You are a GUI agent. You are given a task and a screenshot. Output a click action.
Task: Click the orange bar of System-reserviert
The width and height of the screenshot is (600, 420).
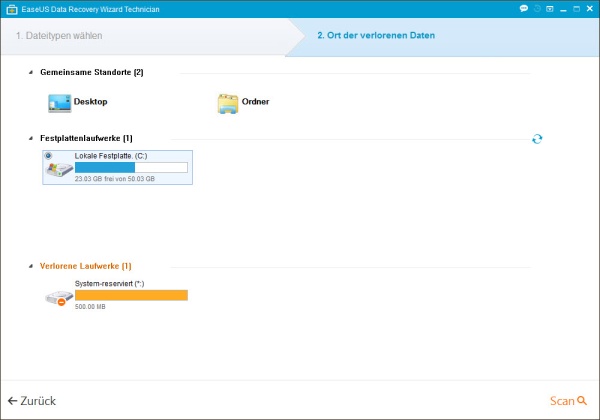(x=131, y=295)
